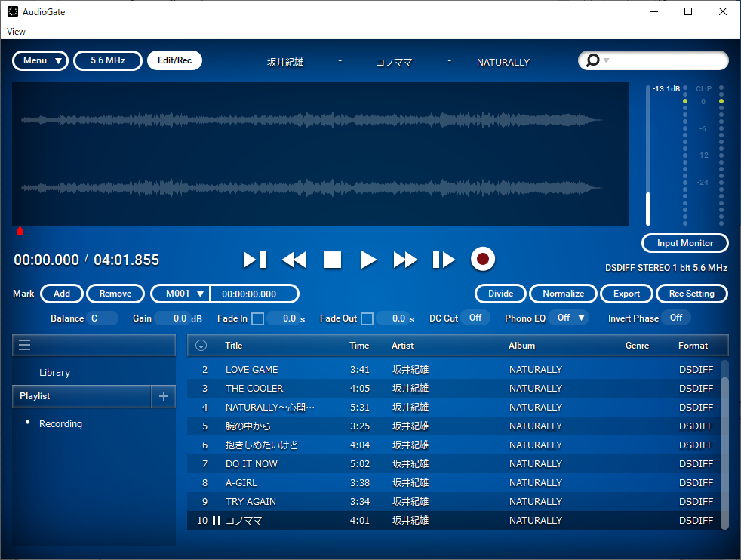Toggle the Edit/Rec mode button
This screenshot has width=741, height=560.
[175, 60]
